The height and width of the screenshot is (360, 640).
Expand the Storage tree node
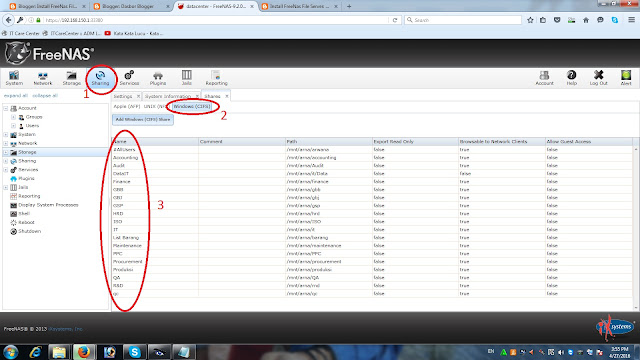tap(6, 152)
